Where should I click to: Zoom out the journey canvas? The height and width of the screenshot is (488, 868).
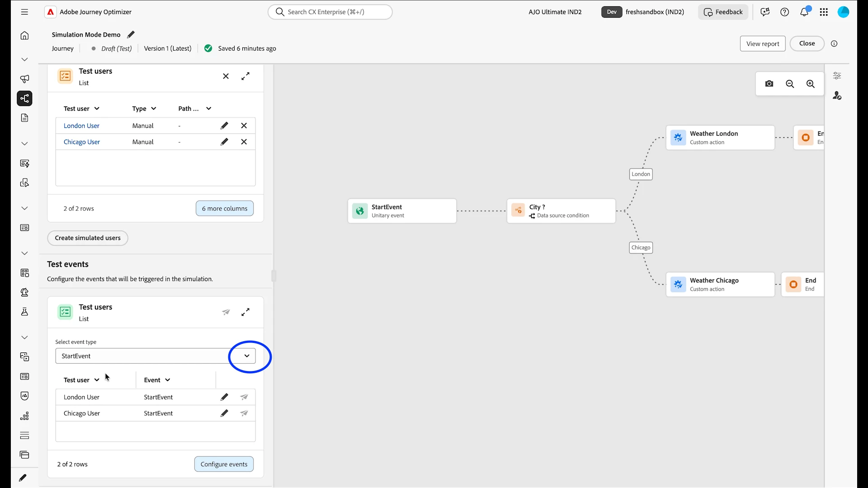[790, 84]
